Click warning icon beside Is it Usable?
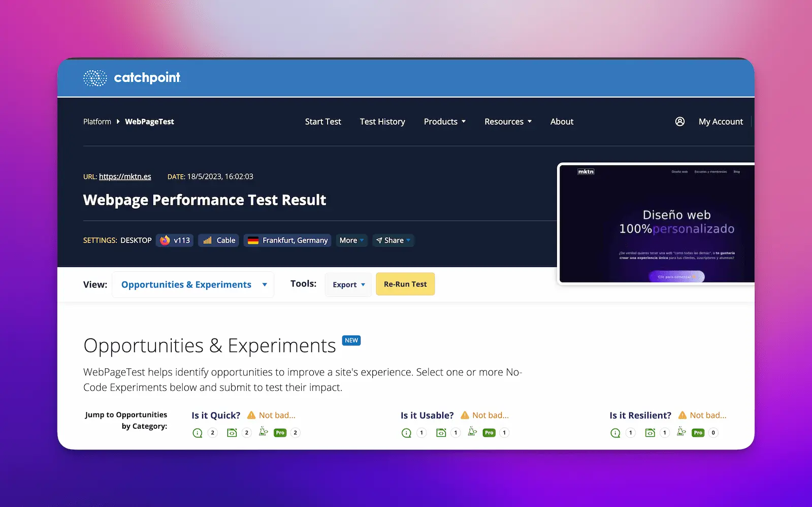Image resolution: width=812 pixels, height=507 pixels. [x=465, y=415]
